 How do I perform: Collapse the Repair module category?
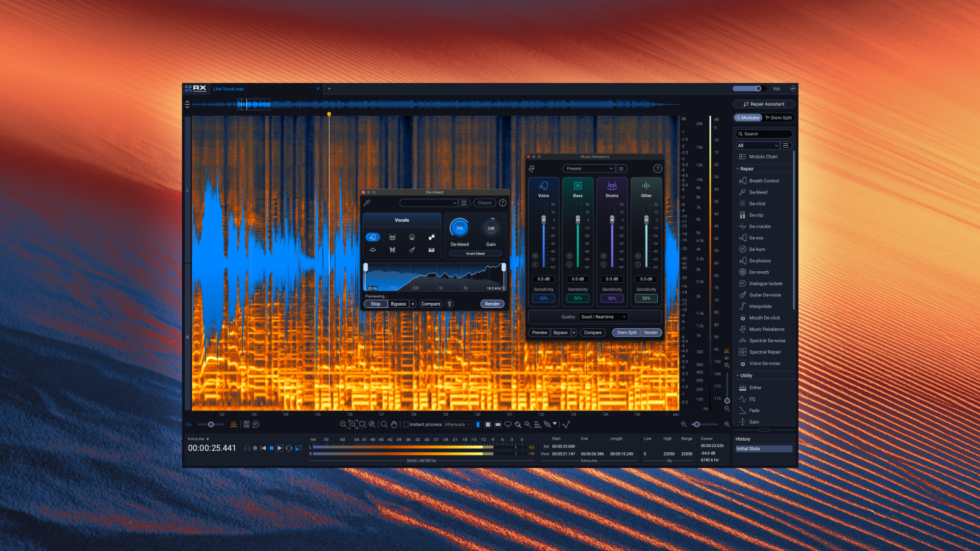coord(737,168)
